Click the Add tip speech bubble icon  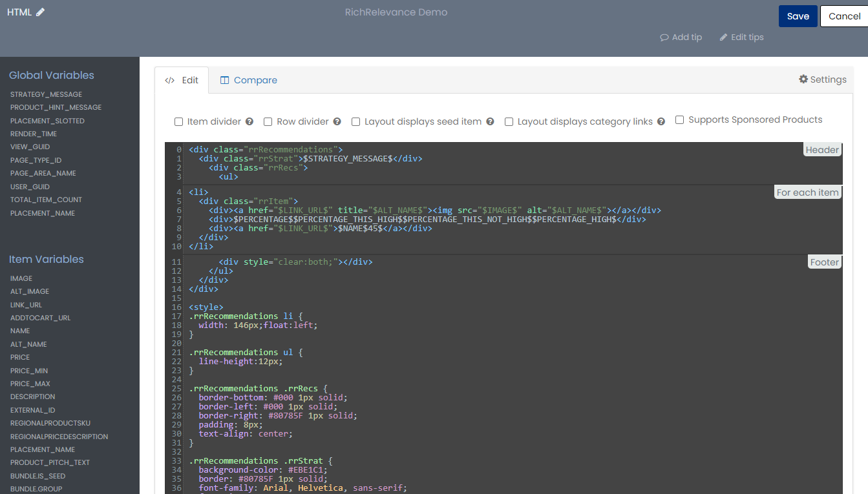click(664, 37)
